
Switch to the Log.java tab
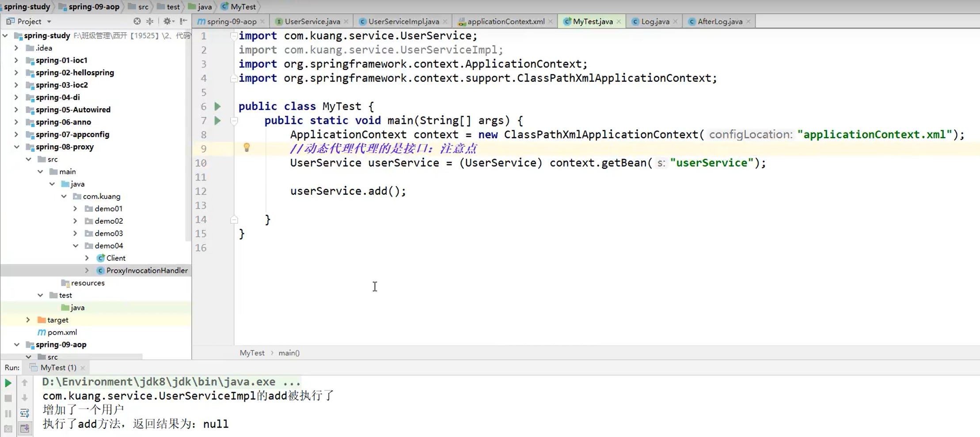click(655, 21)
